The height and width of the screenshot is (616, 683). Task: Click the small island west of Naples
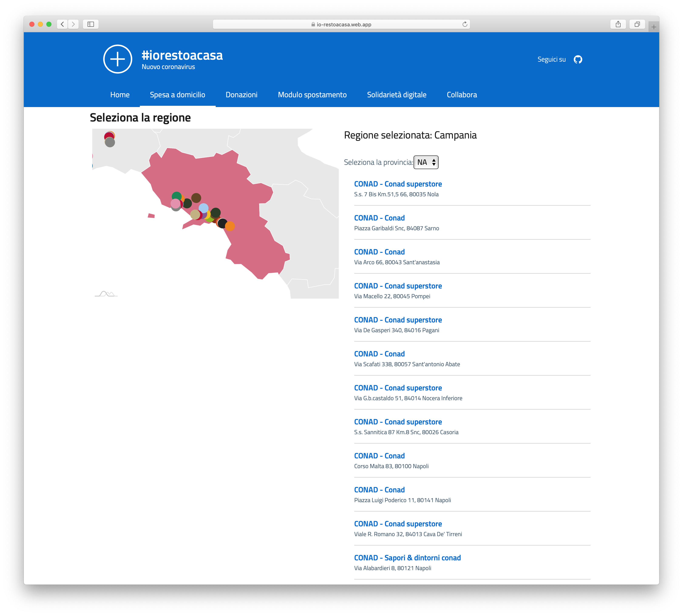pyautogui.click(x=151, y=216)
